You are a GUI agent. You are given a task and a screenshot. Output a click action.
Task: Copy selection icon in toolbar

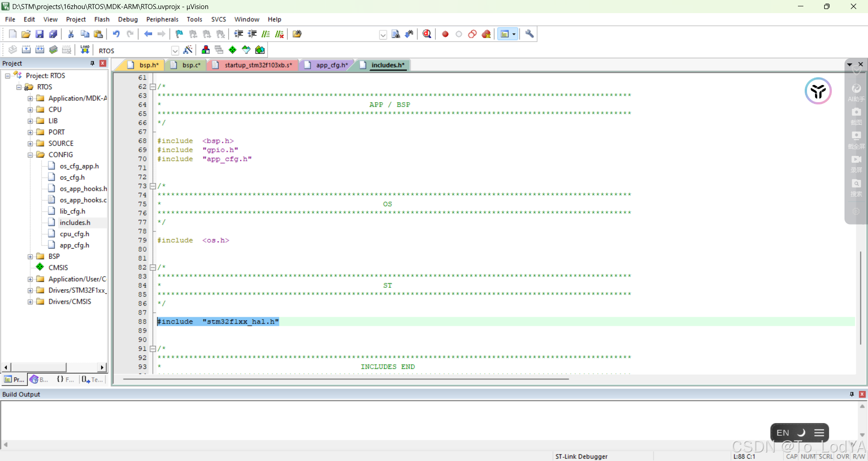[85, 34]
